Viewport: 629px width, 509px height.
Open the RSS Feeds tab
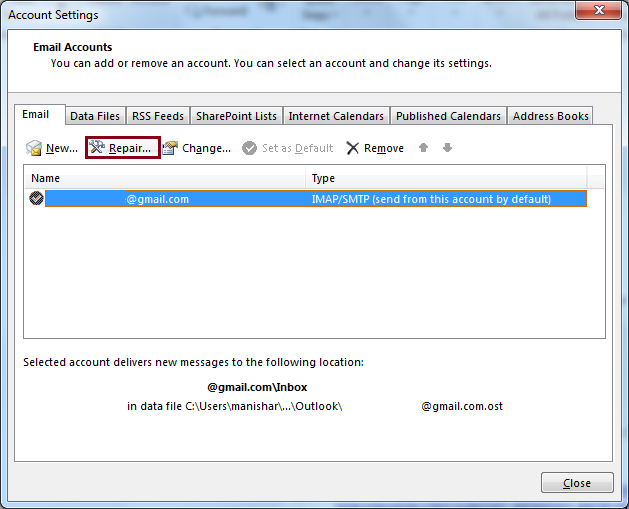[158, 116]
